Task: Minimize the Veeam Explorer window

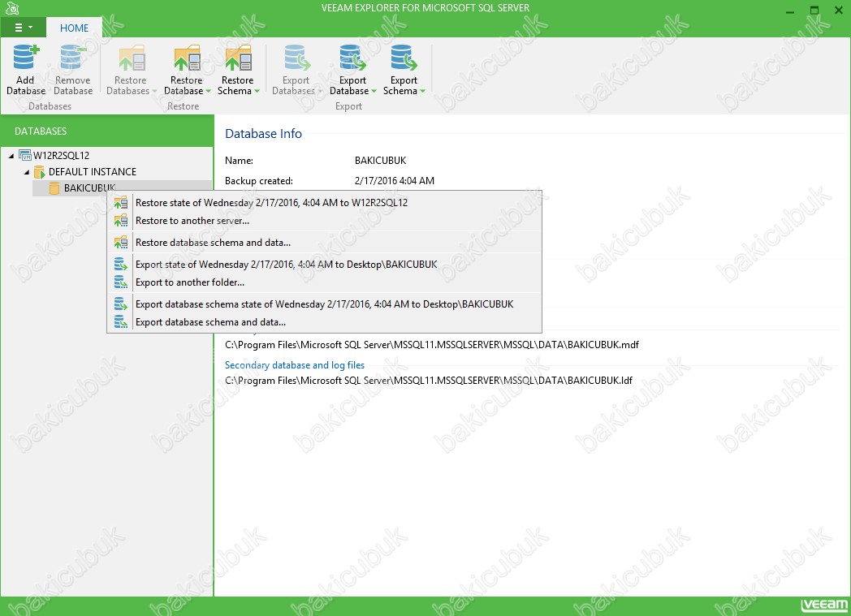Action: tap(790, 11)
